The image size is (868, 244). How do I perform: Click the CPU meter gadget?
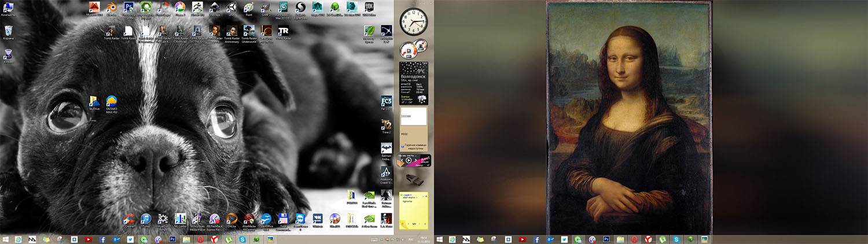pyautogui.click(x=413, y=49)
